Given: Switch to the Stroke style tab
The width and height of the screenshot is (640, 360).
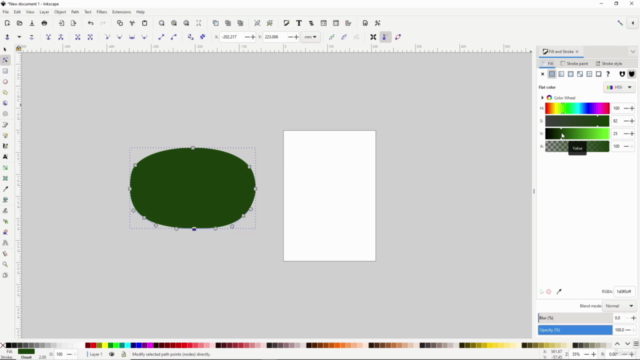Looking at the screenshot, I should point(609,64).
